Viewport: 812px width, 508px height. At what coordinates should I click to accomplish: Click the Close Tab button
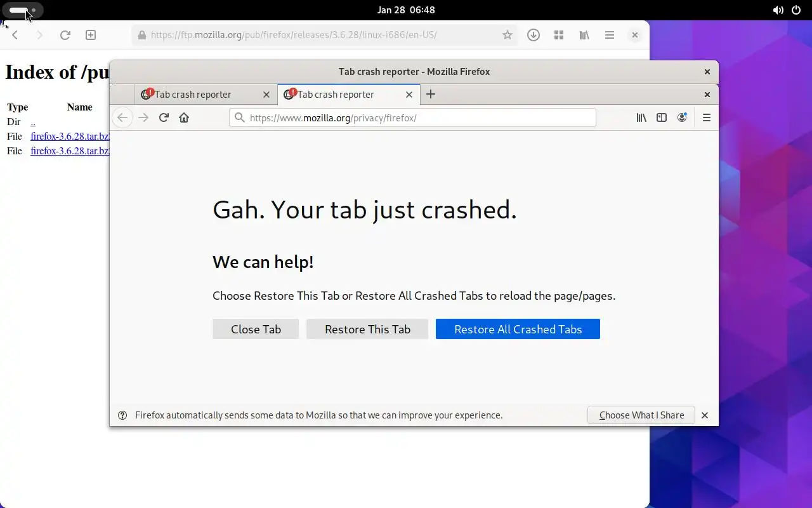(256, 329)
